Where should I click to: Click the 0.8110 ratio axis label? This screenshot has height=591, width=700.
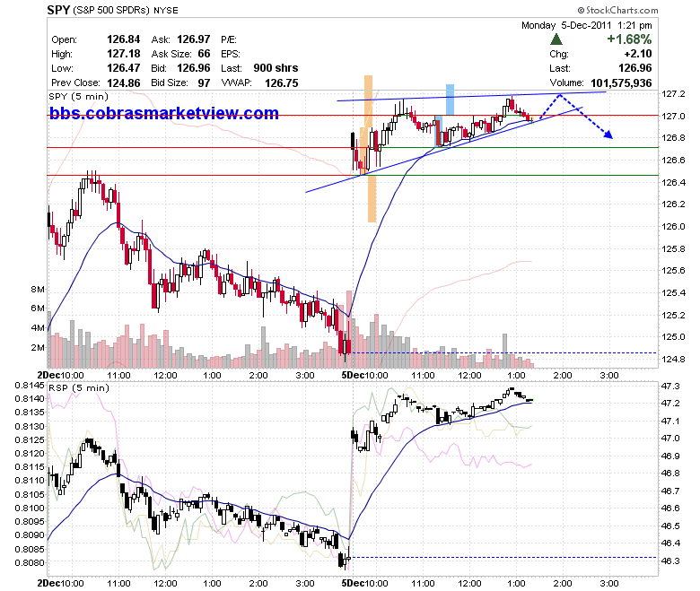coord(30,481)
